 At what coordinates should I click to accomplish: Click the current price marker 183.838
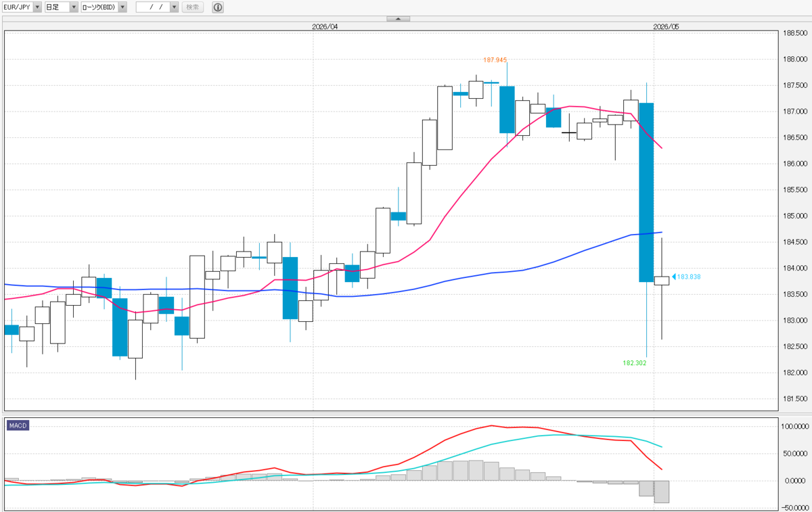click(x=686, y=277)
